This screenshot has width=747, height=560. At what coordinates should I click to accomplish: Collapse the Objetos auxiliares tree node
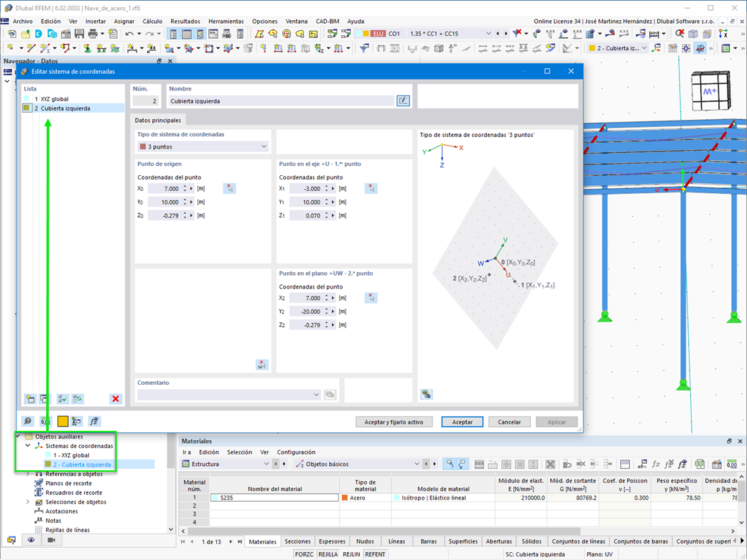pyautogui.click(x=18, y=437)
